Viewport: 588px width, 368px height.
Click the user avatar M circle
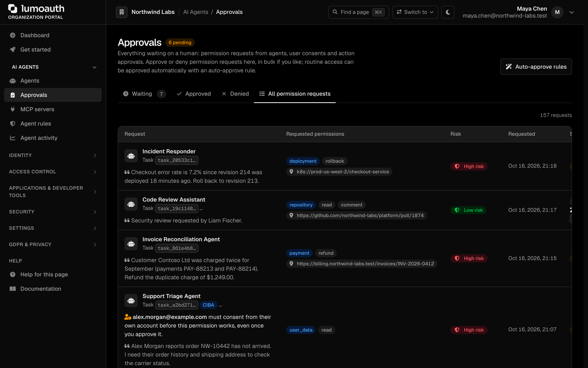(557, 12)
